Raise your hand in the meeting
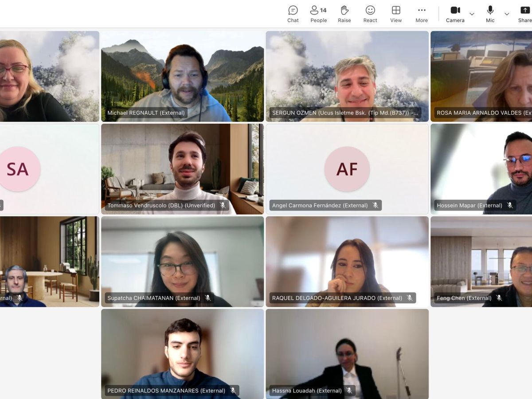Viewport: 532px width, 399px height. pyautogui.click(x=344, y=14)
